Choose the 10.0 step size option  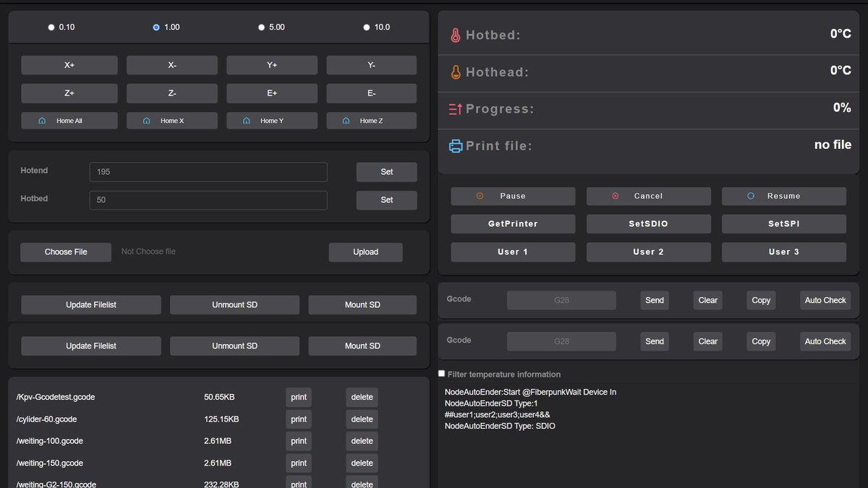[366, 27]
